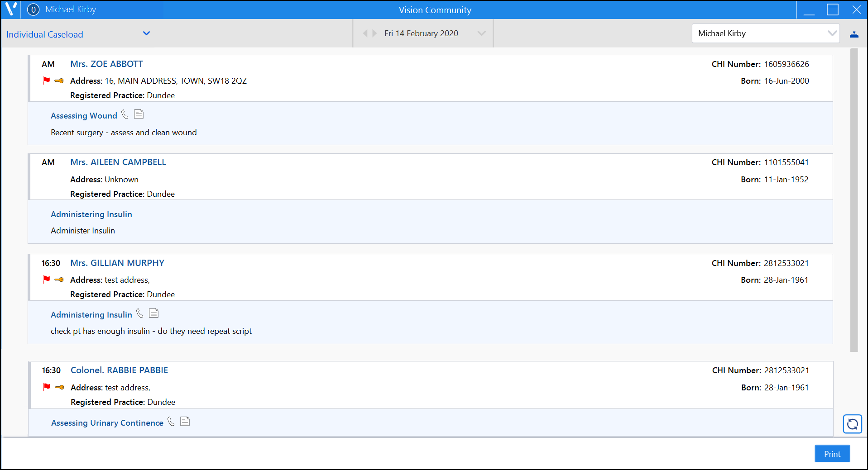Click the Vision Community window title
The height and width of the screenshot is (470, 868).
(x=435, y=10)
